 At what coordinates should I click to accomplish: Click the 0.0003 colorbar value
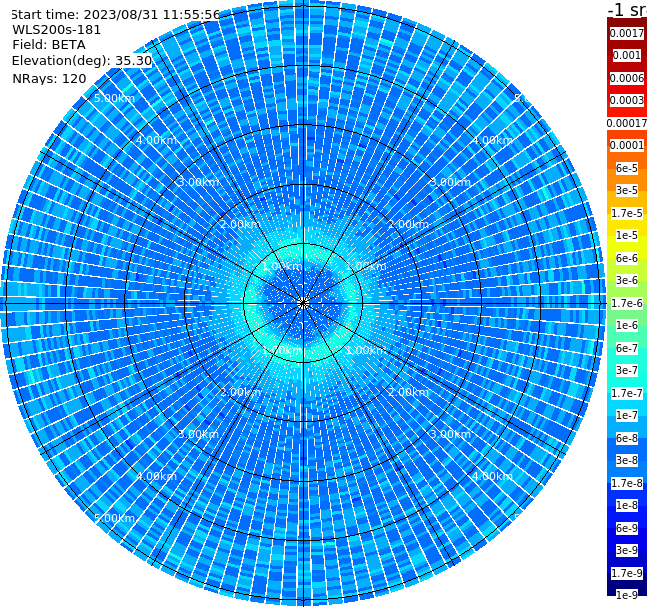point(627,100)
